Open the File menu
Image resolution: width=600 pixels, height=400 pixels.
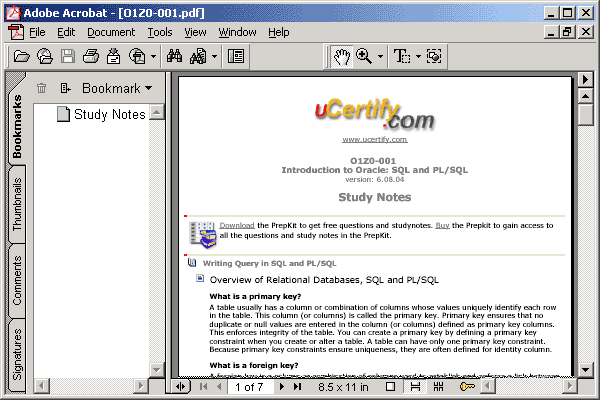37,33
